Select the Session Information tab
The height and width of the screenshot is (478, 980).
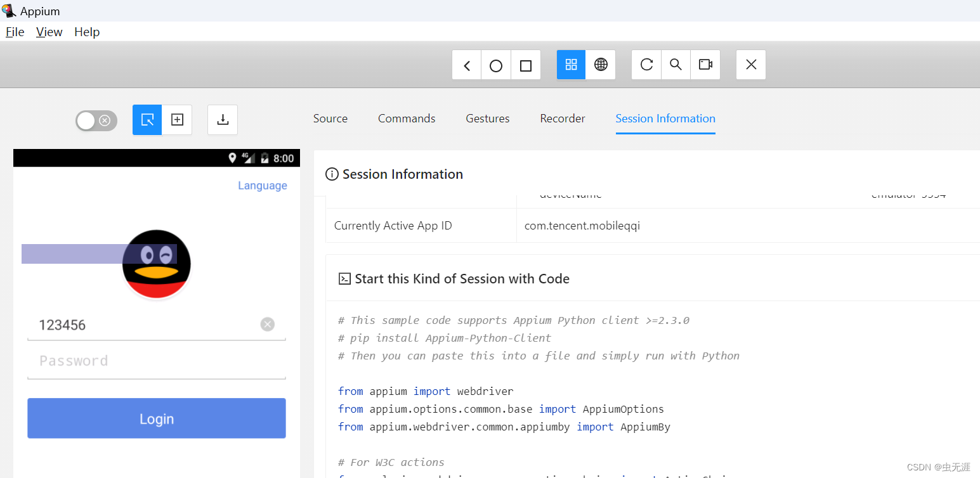[x=665, y=119]
